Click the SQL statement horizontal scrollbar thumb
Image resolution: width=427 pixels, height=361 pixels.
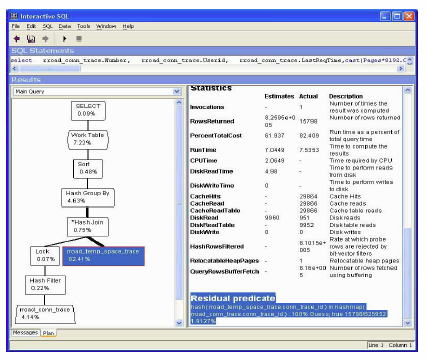[50, 68]
